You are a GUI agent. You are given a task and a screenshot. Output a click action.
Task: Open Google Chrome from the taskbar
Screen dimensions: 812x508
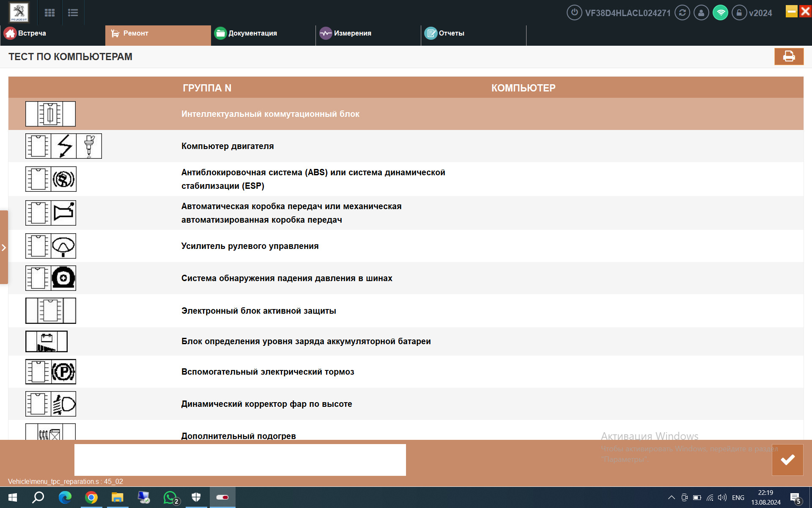(91, 497)
